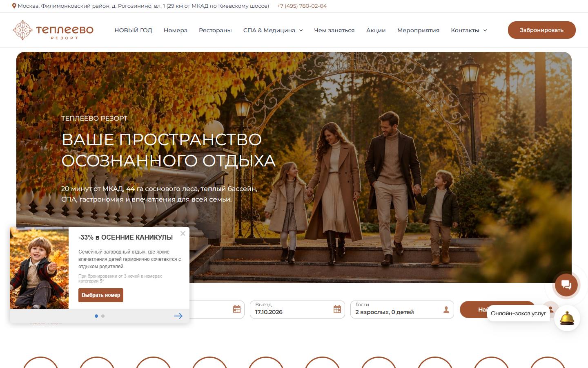Click the '-33% в ОСЕННИЕ КАНИКУЛЫ' heading
Image resolution: width=588 pixels, height=368 pixels.
point(126,237)
